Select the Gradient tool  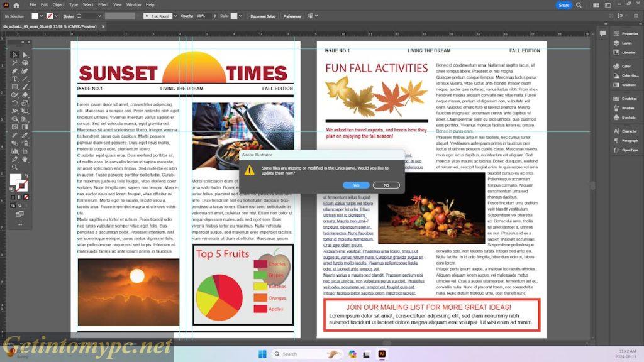pyautogui.click(x=25, y=127)
